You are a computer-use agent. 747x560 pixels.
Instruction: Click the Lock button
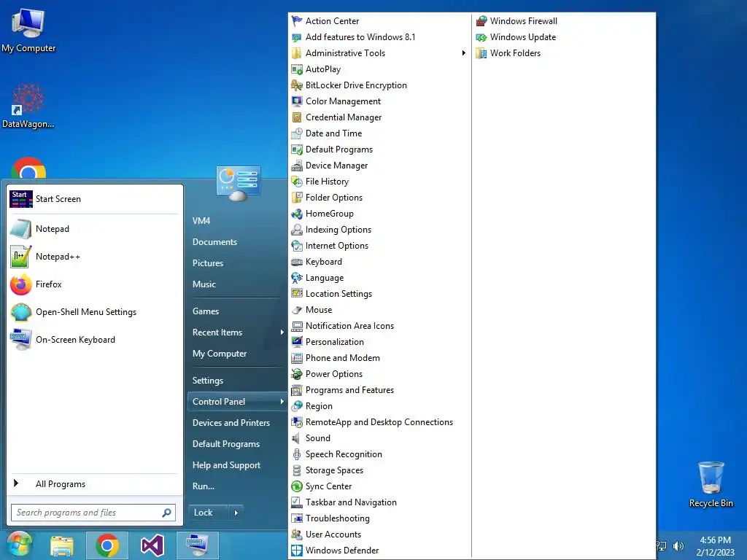208,513
